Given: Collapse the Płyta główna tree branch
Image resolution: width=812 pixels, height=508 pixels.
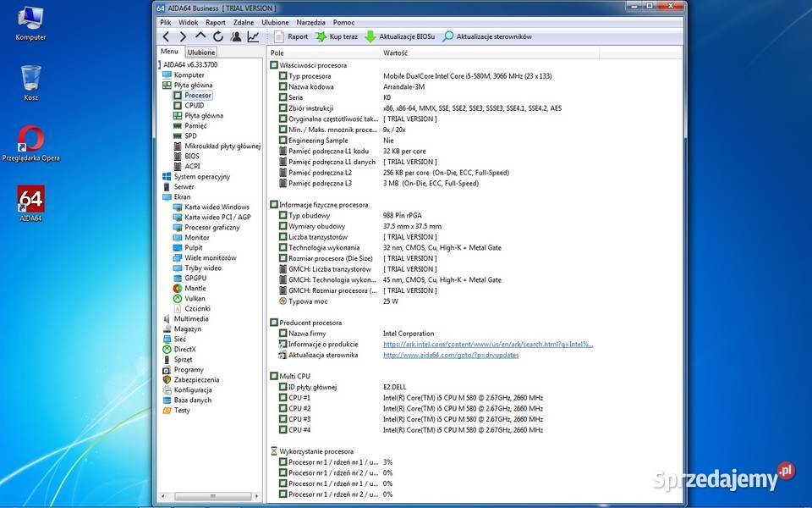Looking at the screenshot, I should tap(193, 86).
